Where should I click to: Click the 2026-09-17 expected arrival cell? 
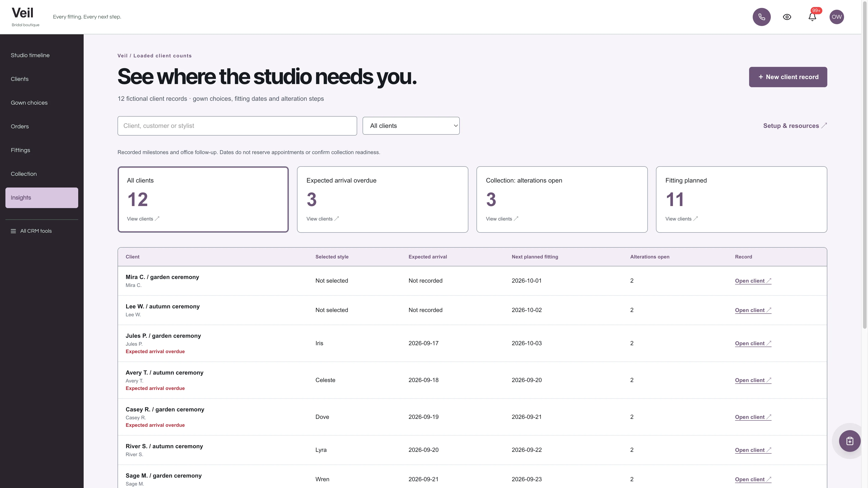(423, 343)
